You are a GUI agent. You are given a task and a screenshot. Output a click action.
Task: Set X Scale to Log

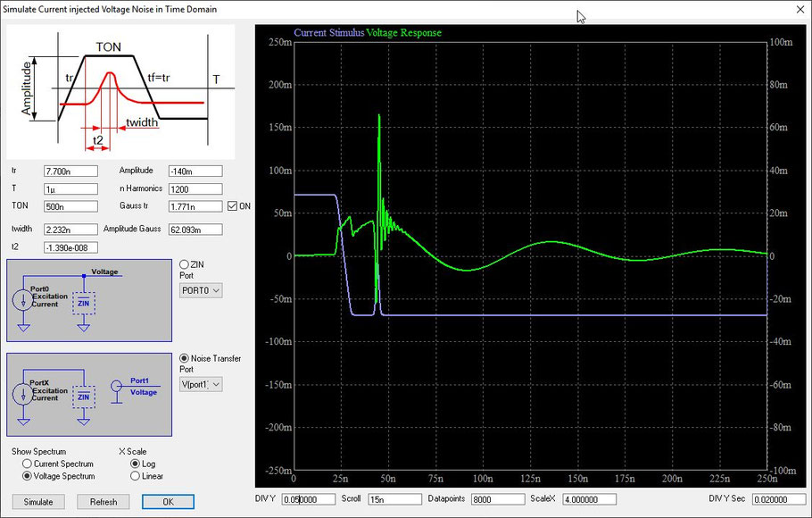[x=136, y=464]
